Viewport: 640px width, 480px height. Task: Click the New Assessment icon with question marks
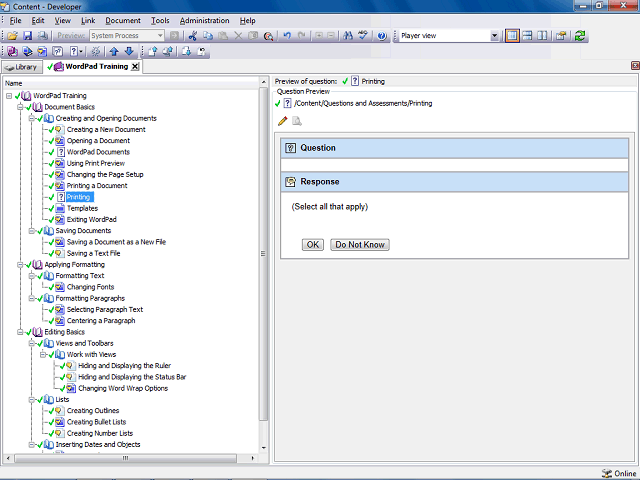coord(58,51)
